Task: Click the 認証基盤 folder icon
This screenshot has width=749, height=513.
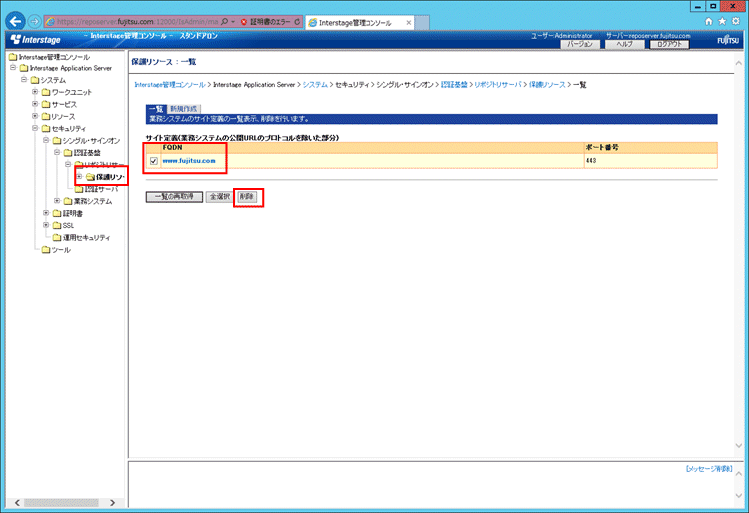Action: (x=68, y=153)
